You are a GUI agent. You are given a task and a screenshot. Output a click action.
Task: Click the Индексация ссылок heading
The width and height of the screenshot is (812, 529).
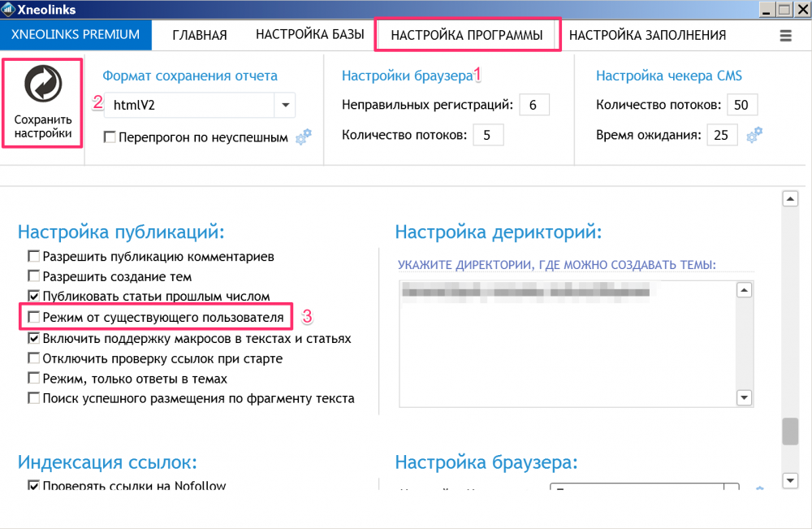point(107,462)
